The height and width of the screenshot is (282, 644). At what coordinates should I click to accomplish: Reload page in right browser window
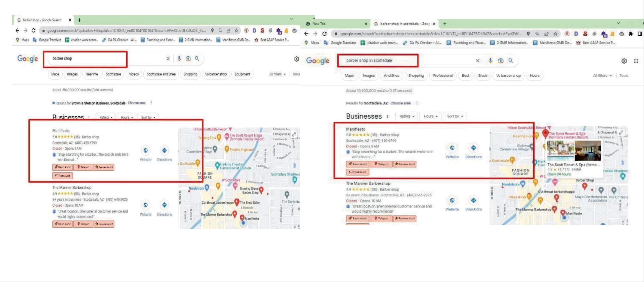(x=325, y=34)
